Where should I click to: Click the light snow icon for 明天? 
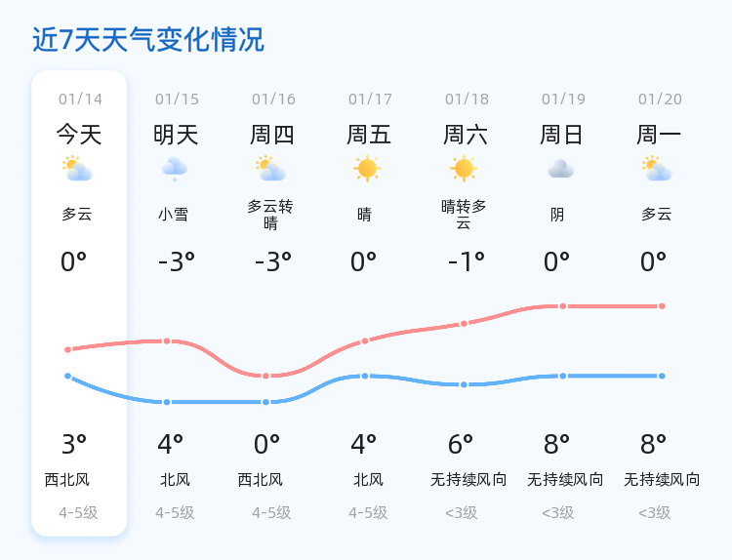pos(175,169)
